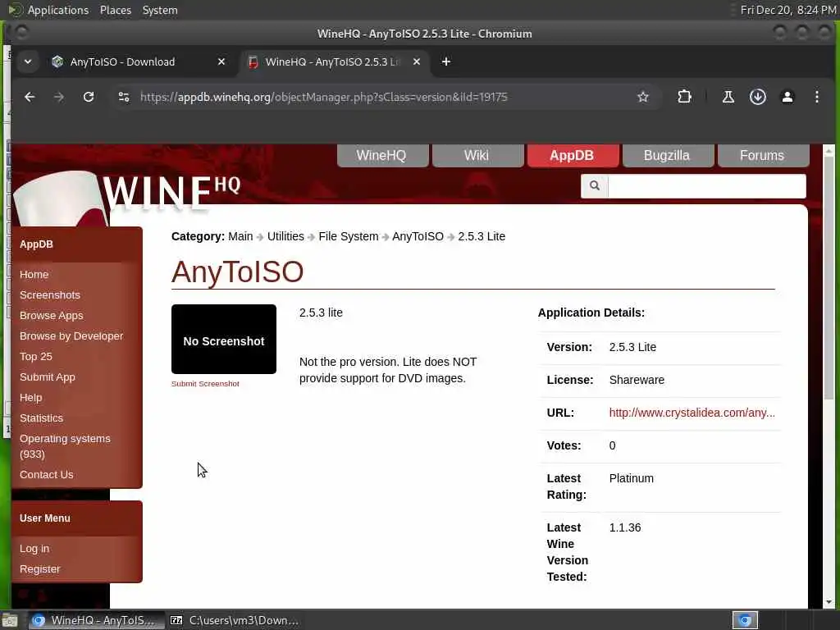
Task: Click the Chromium workspace icon in bottom panel
Action: coord(745,620)
